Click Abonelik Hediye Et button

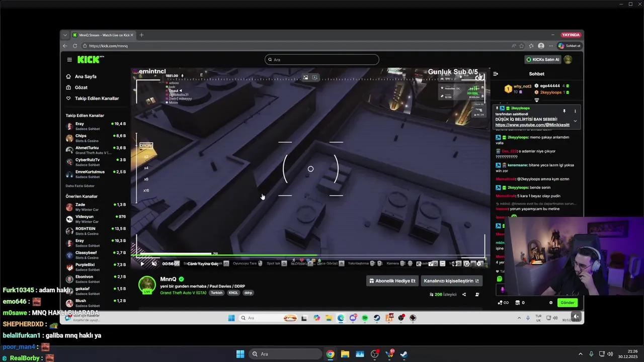pyautogui.click(x=392, y=281)
